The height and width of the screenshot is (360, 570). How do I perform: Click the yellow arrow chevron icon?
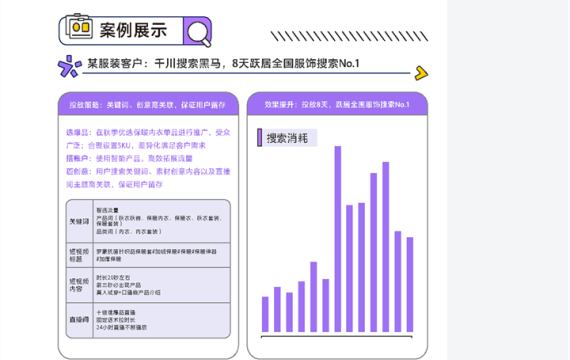(x=421, y=73)
